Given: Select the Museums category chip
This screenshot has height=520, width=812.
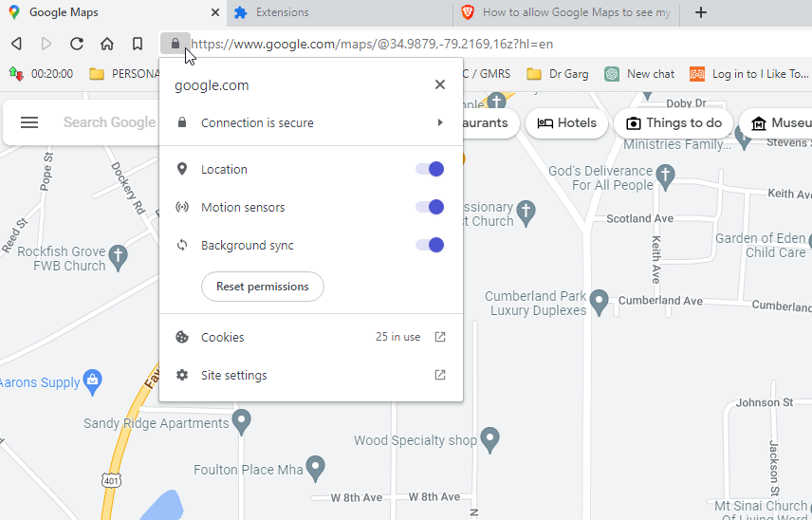Looking at the screenshot, I should click(x=775, y=123).
